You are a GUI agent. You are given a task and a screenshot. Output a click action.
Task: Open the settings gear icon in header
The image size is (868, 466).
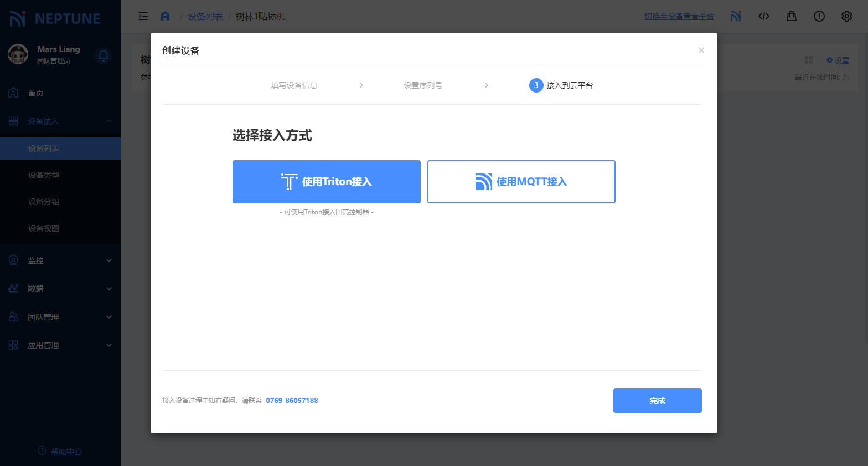point(846,16)
